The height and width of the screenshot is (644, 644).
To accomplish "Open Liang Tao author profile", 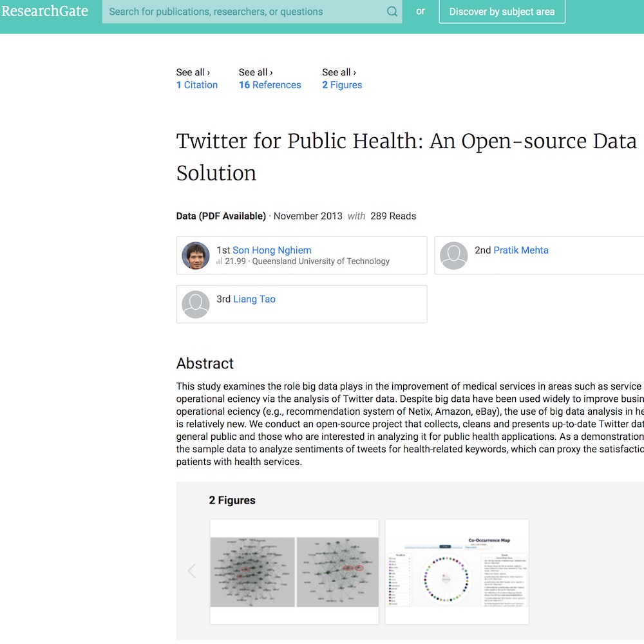I will pyautogui.click(x=254, y=299).
